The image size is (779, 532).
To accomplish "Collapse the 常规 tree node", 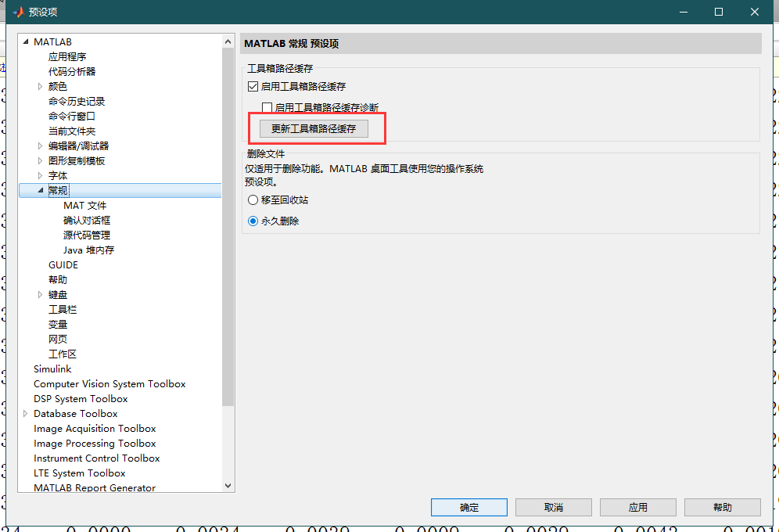I will 40,190.
